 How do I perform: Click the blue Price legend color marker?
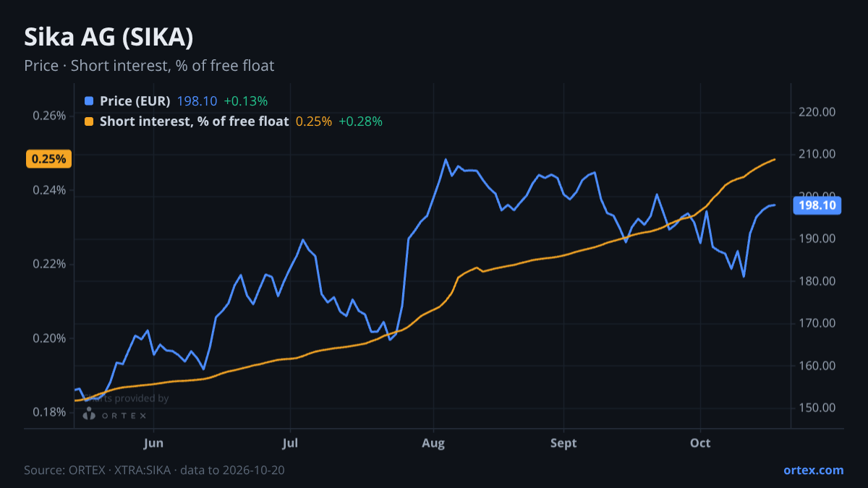click(89, 101)
